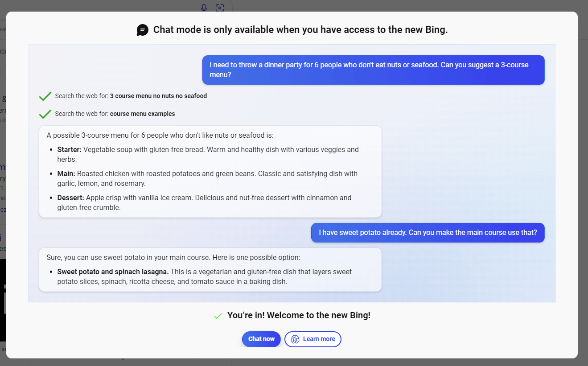
Task: Click "You're in! Welcome to the new Bing!"
Action: (x=299, y=316)
